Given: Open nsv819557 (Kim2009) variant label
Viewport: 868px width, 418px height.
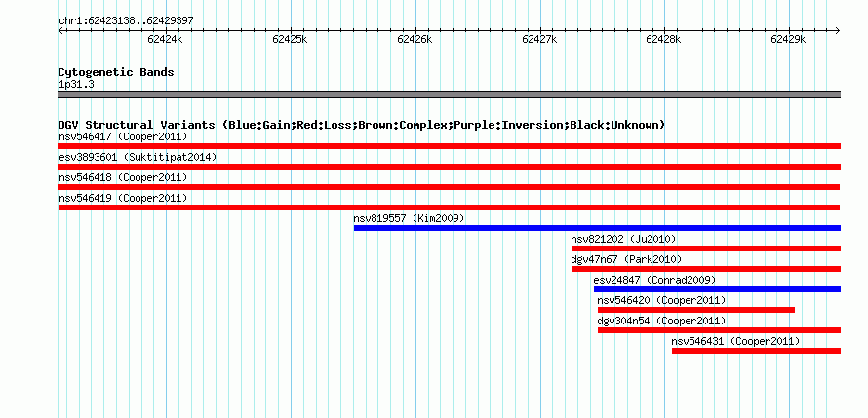Looking at the screenshot, I should point(409,218).
